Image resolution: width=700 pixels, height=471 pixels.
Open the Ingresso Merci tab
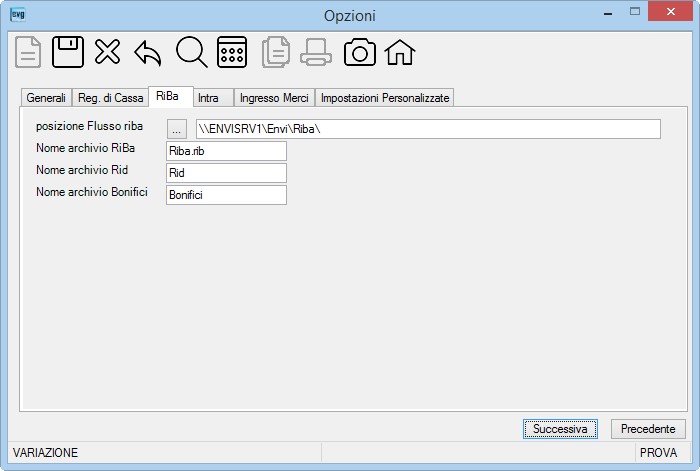pos(274,98)
